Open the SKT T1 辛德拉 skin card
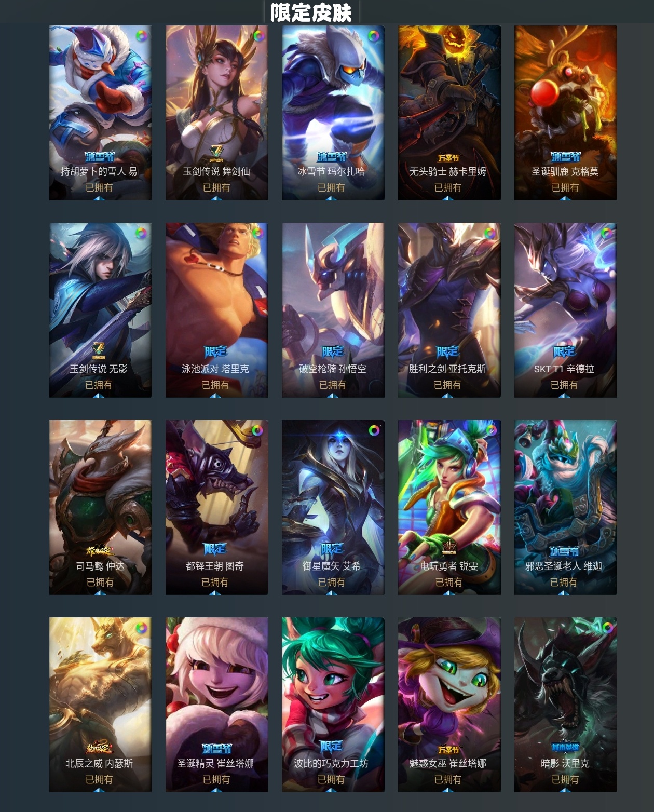The image size is (654, 812). click(565, 310)
